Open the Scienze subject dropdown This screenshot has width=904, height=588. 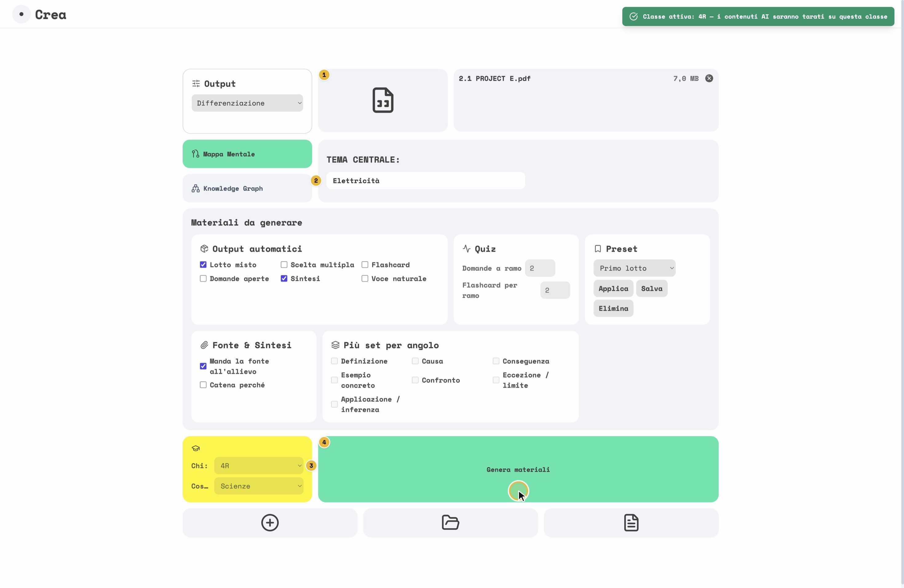(x=259, y=486)
